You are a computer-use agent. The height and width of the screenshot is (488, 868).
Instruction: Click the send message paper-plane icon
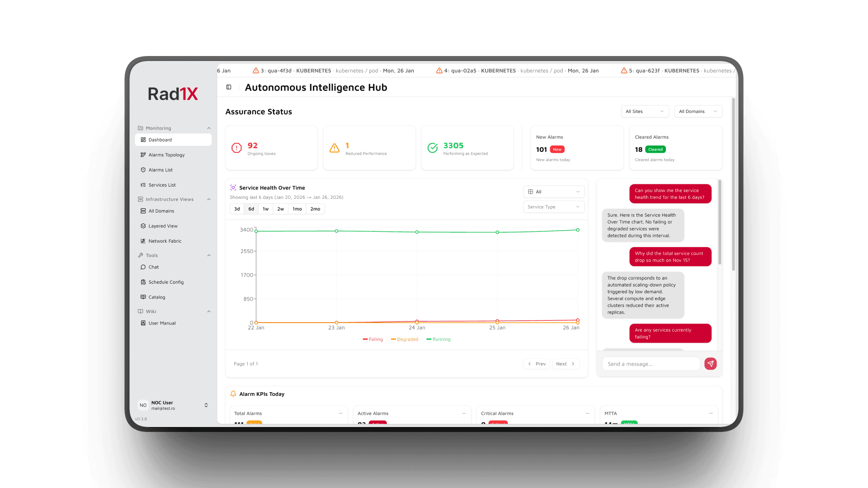click(x=710, y=364)
